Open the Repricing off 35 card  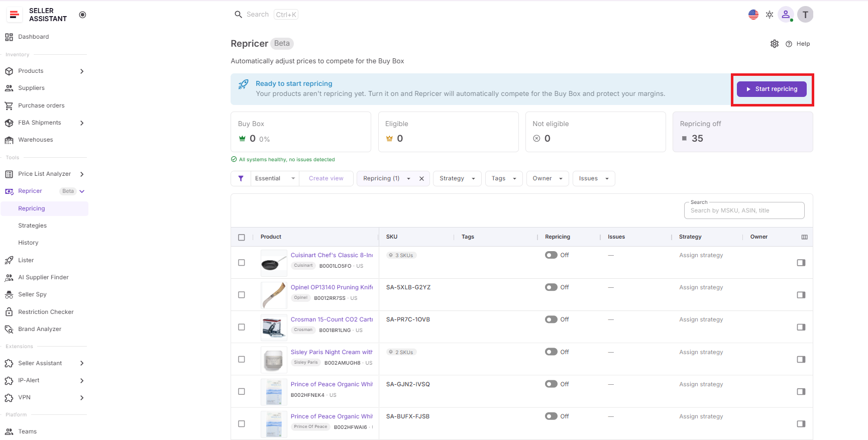(742, 132)
